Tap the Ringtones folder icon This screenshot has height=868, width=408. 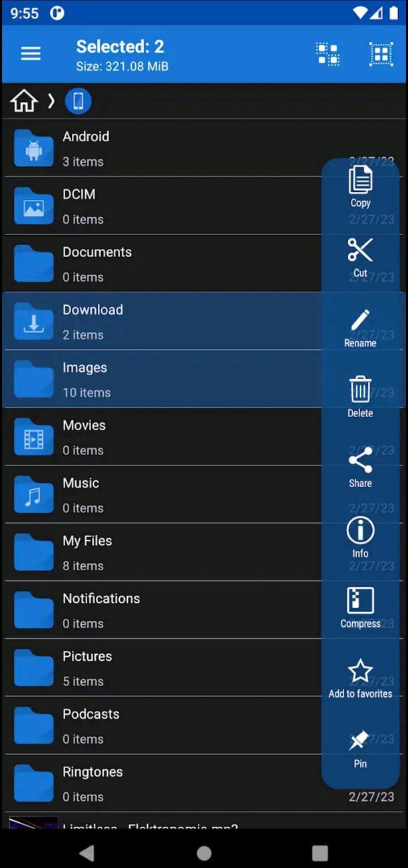pyautogui.click(x=33, y=783)
